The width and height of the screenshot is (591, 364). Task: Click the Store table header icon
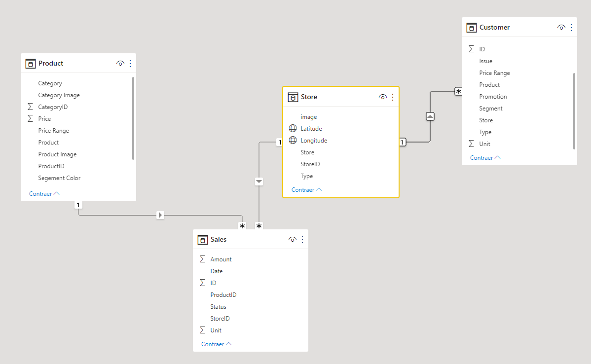click(x=293, y=97)
